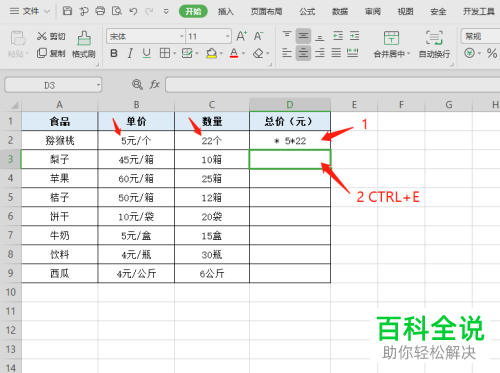The image size is (500, 373).
Task: Select row 3 header
Action: [11, 159]
